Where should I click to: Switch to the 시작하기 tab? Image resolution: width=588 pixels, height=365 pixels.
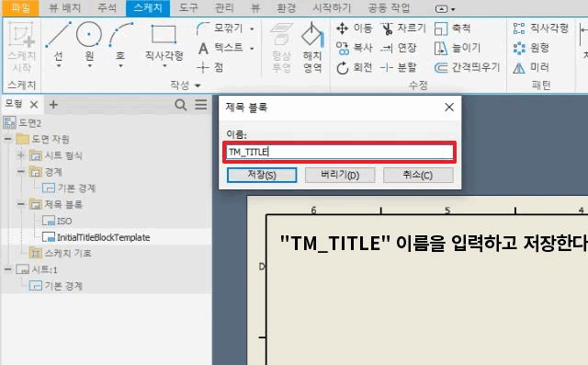332,8
